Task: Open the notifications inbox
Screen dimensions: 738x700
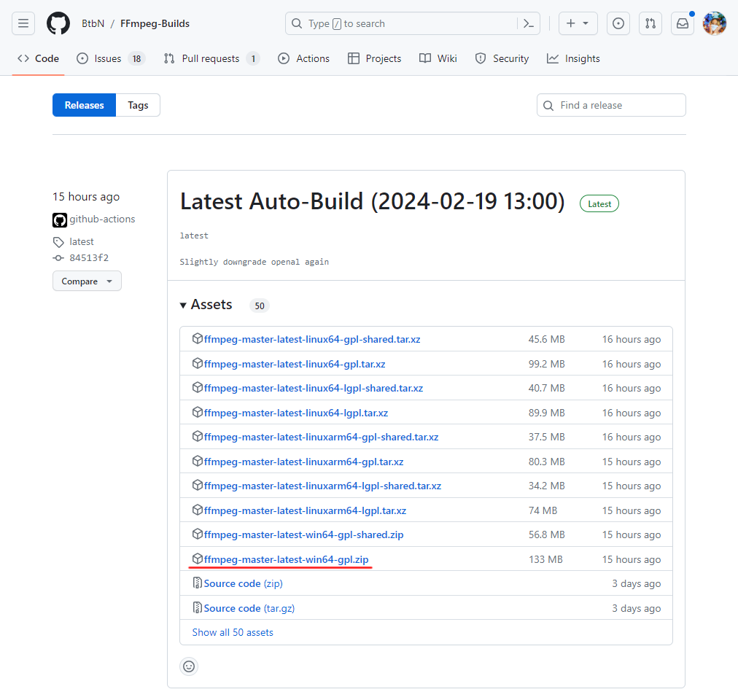Action: coord(683,23)
